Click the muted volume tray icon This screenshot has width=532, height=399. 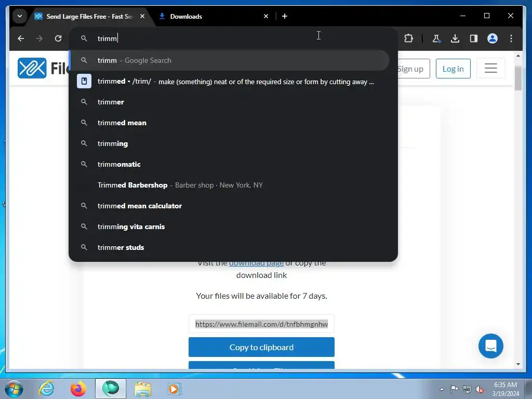(x=480, y=389)
